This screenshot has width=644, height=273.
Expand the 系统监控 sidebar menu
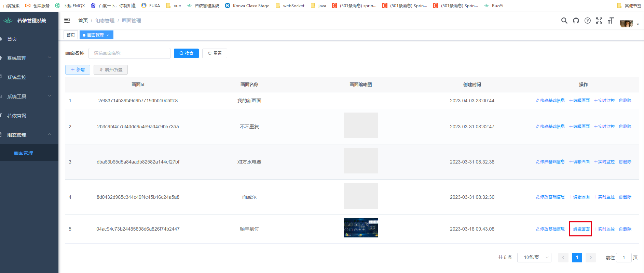(x=29, y=77)
